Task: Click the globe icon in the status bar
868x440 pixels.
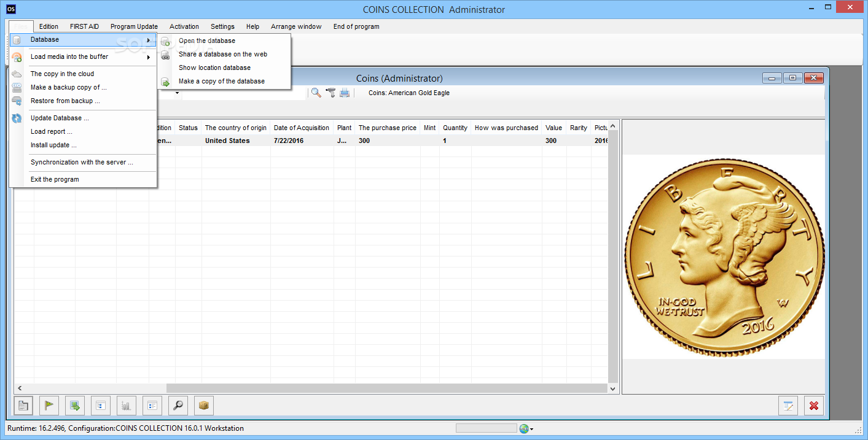Action: pyautogui.click(x=523, y=428)
